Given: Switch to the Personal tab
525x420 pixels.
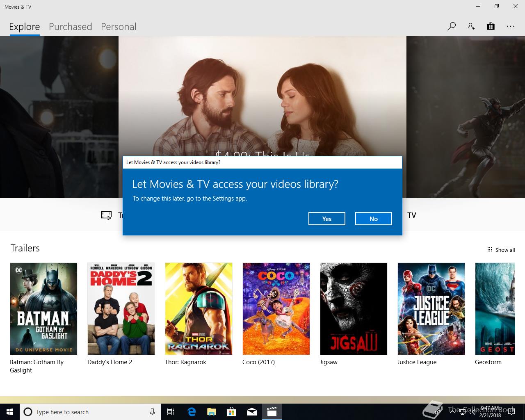Looking at the screenshot, I should click(119, 27).
